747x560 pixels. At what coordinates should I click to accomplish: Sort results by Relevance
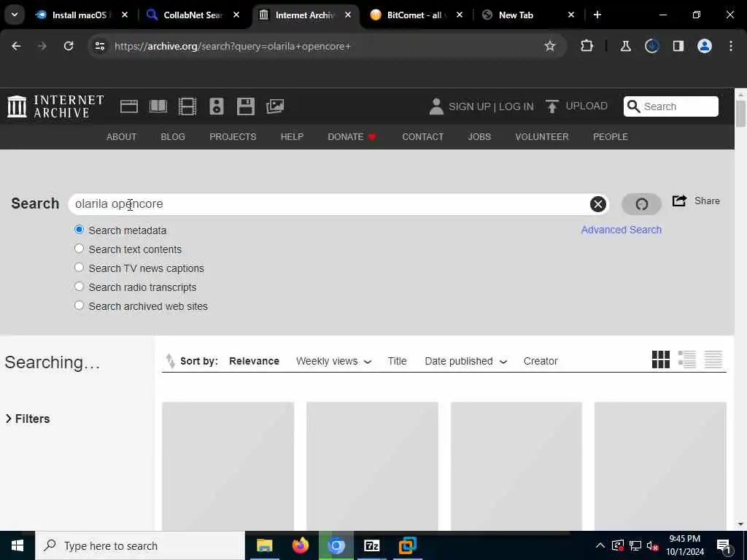click(x=254, y=361)
